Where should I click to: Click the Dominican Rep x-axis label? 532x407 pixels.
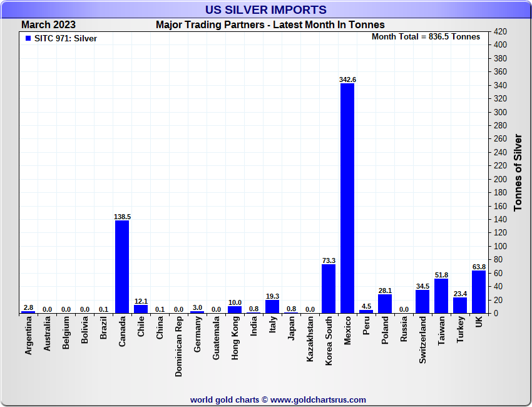178,346
